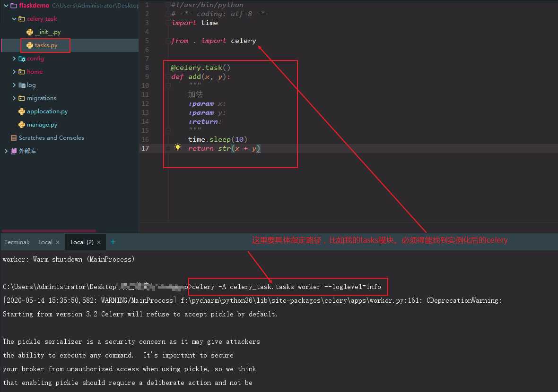The width and height of the screenshot is (558, 392).
Task: Close the Local (2) terminal tab
Action: (x=99, y=242)
